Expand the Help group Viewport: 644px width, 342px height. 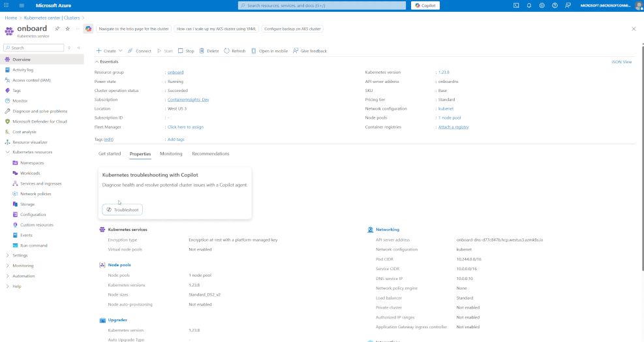coord(7,286)
